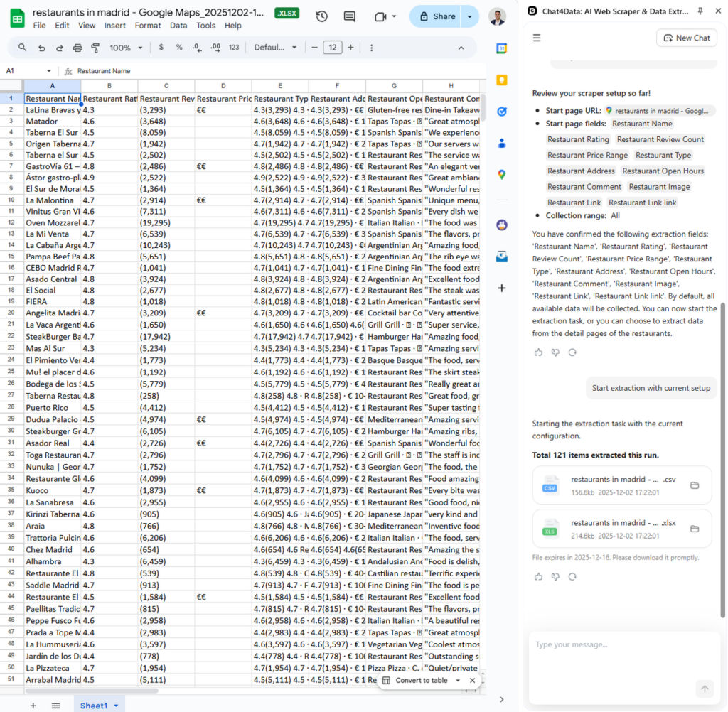Open the zoom 100% dropdown
The image size is (728, 712).
(124, 48)
